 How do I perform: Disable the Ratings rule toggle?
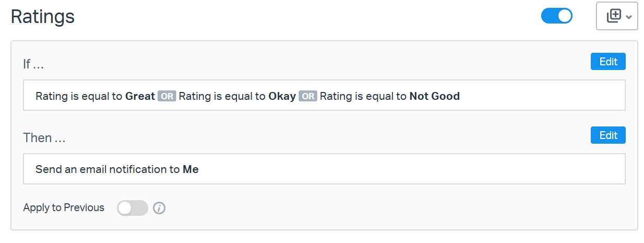pyautogui.click(x=556, y=16)
